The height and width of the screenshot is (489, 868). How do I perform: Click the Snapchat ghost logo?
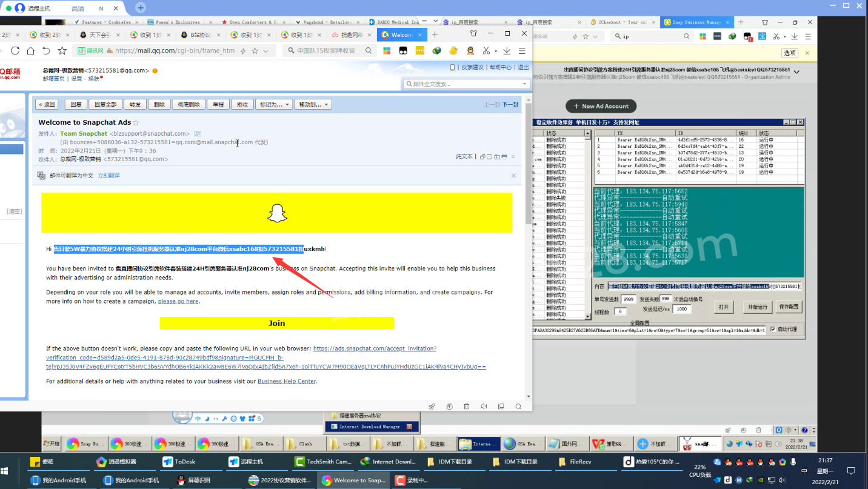coord(277,213)
